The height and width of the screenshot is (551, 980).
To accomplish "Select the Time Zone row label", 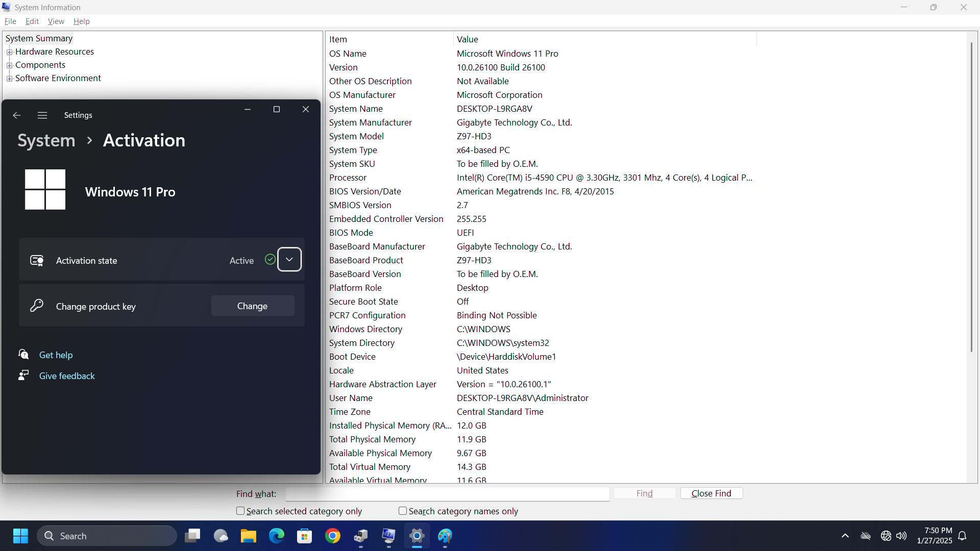I will tap(350, 412).
